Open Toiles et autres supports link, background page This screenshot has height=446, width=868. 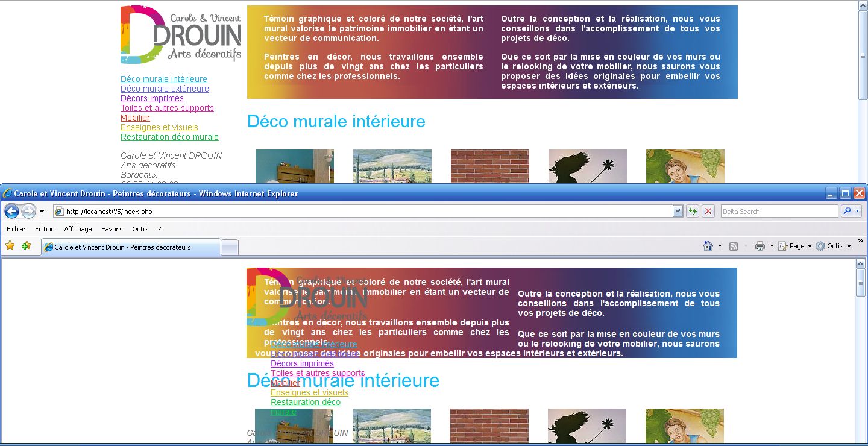pyautogui.click(x=167, y=108)
